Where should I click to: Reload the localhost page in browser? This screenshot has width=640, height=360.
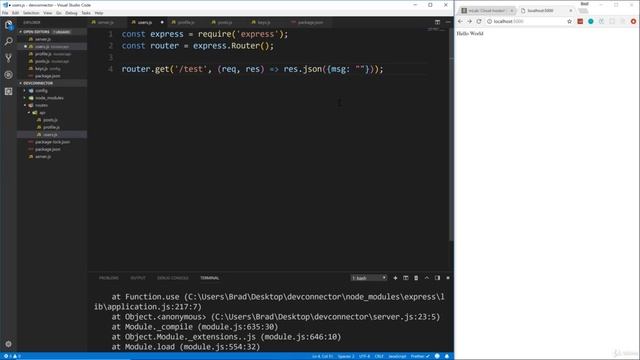click(x=479, y=21)
